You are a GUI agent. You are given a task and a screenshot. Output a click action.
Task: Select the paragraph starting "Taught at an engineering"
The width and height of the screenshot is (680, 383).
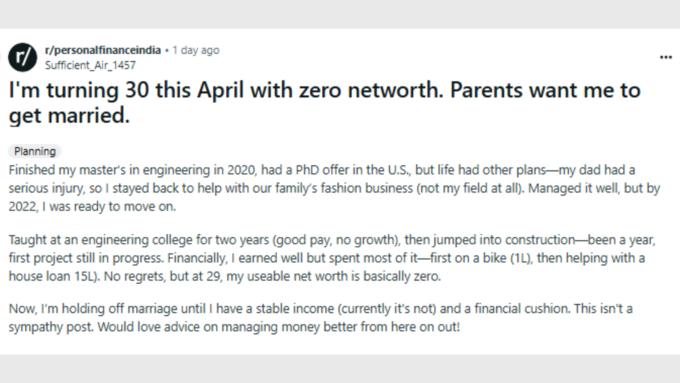[332, 258]
